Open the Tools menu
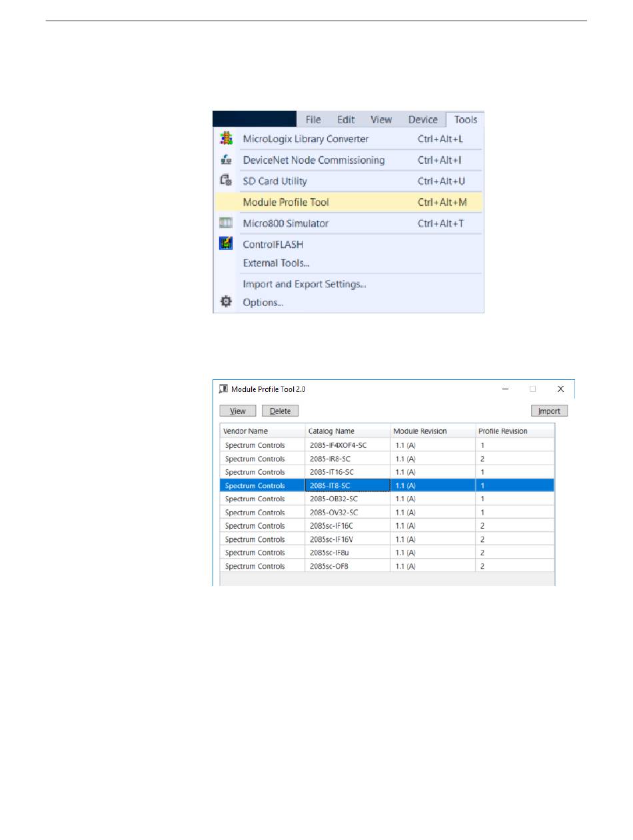Screen dimensions: 633x840 click(465, 119)
